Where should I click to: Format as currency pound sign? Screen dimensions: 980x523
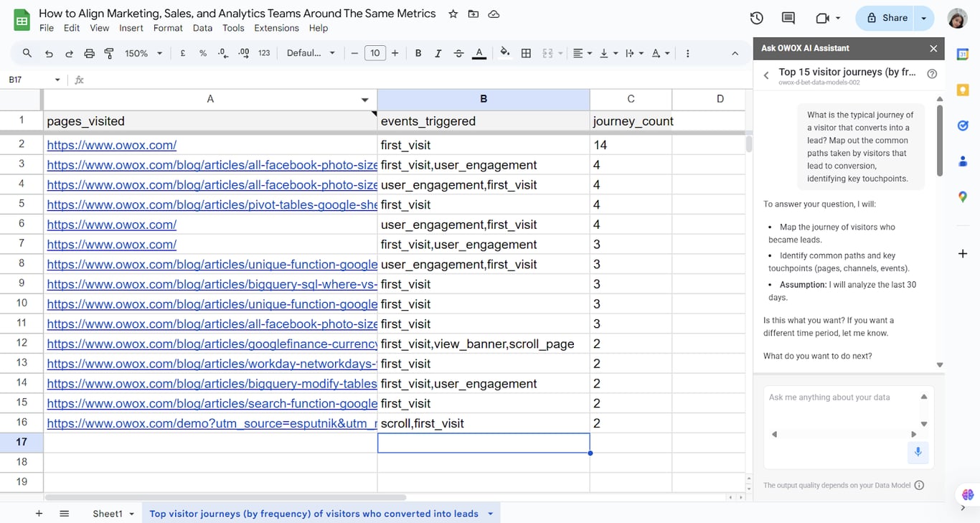click(183, 53)
